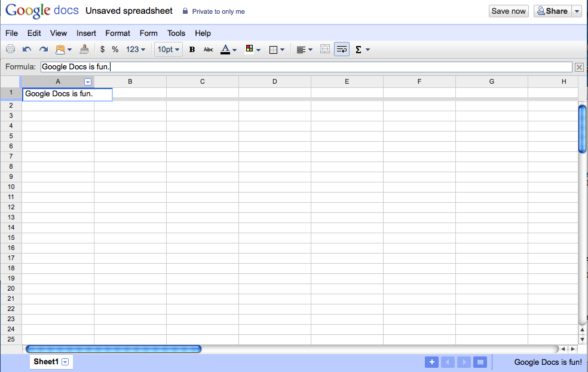Select the Print icon
Viewport: 588px width, 372px height.
[10, 49]
